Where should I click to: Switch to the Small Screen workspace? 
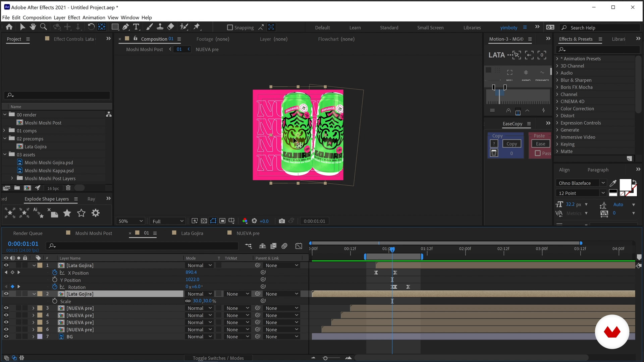click(x=430, y=27)
